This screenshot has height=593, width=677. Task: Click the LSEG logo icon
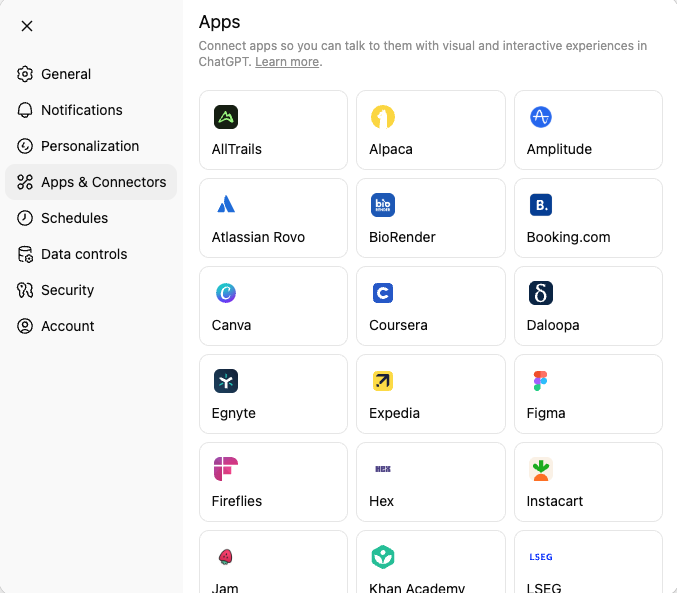541,557
